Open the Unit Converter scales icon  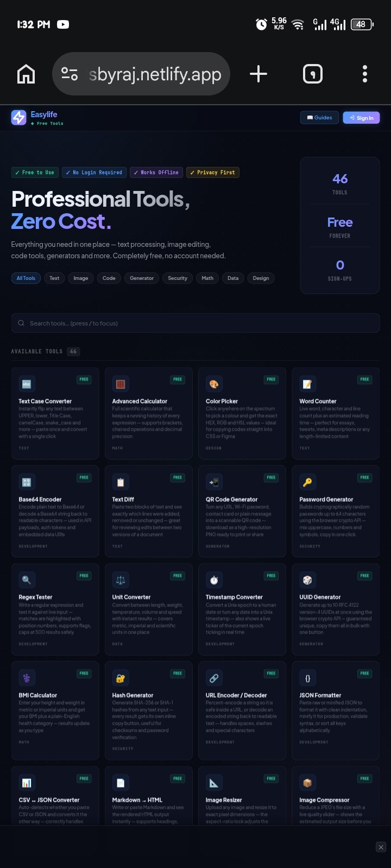click(x=120, y=580)
